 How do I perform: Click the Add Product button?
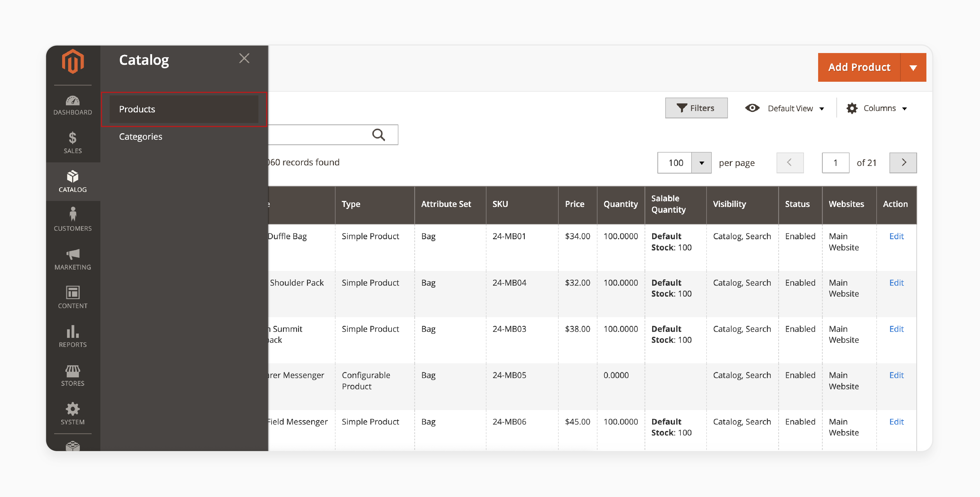click(x=859, y=66)
